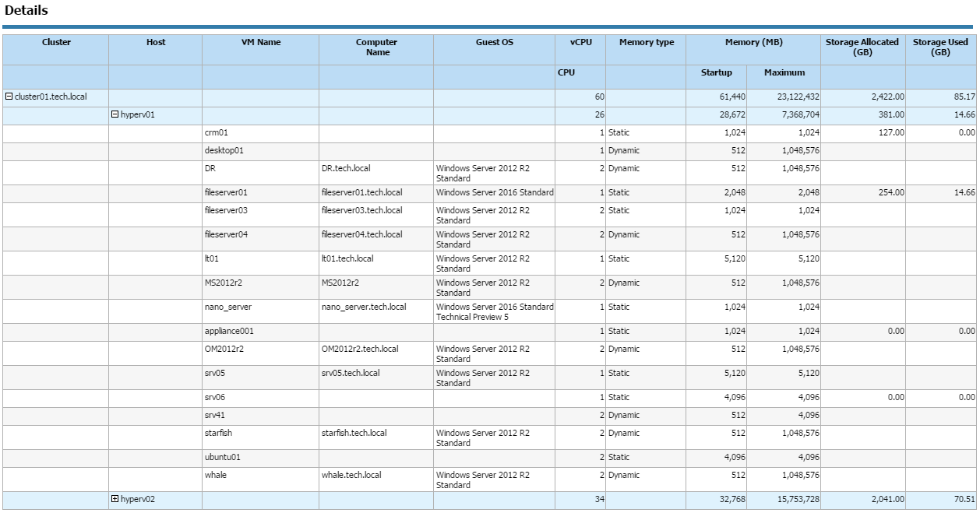Click the crm01 storage allocated 127.00

(x=892, y=133)
